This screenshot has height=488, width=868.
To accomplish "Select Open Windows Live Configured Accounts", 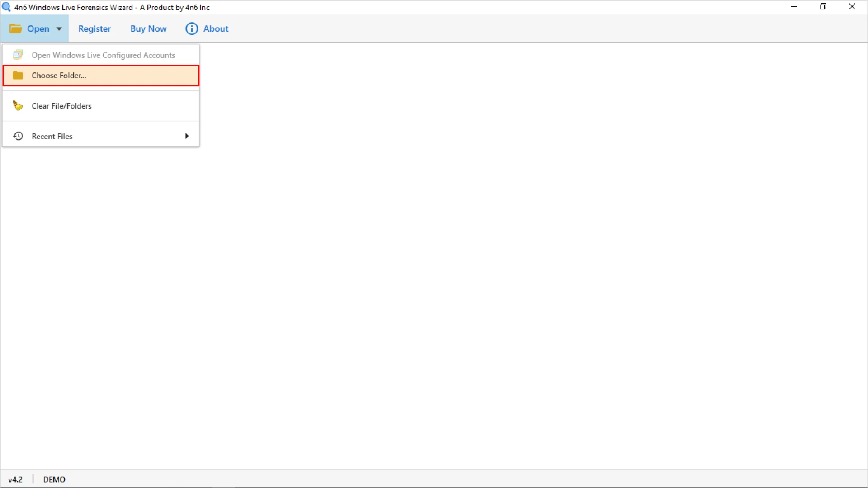I will [x=103, y=55].
